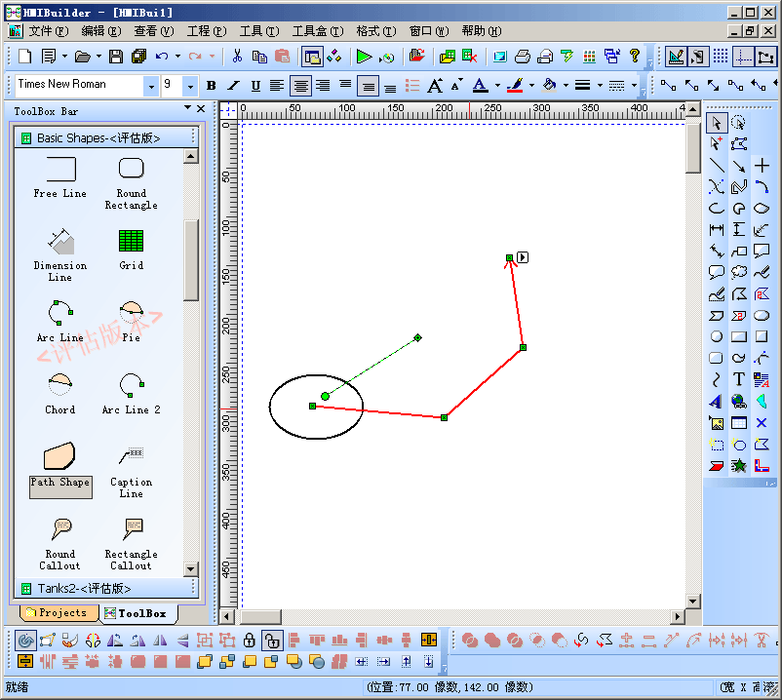Open the 工具盒(X) menu
Viewport: 782px width, 700px height.
314,31
